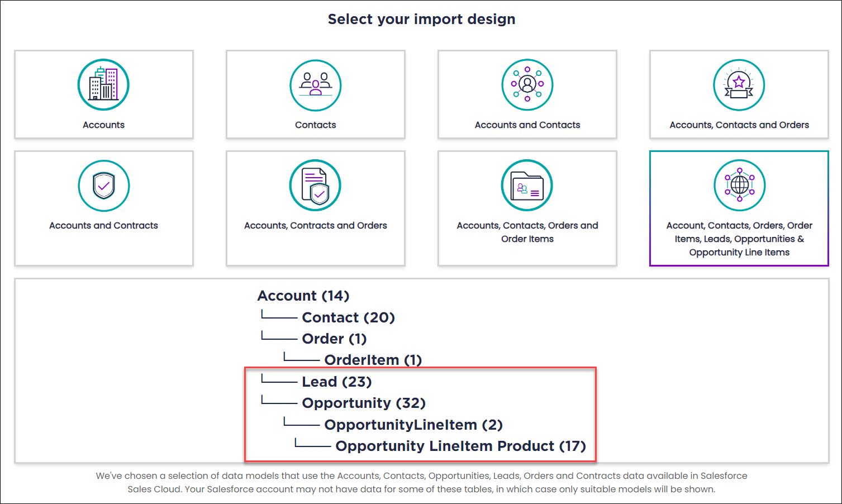The width and height of the screenshot is (842, 504).
Task: Select the Contacts people icon
Action: [x=316, y=85]
